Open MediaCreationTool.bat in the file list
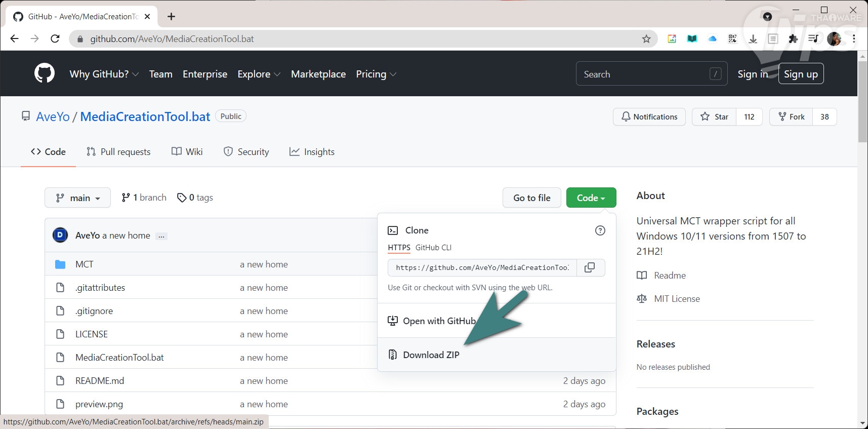 pos(119,358)
